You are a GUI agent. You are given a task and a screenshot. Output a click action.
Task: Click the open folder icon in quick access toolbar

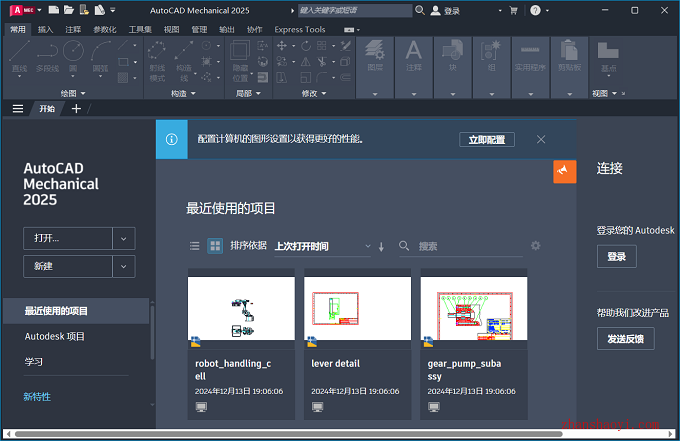69,10
